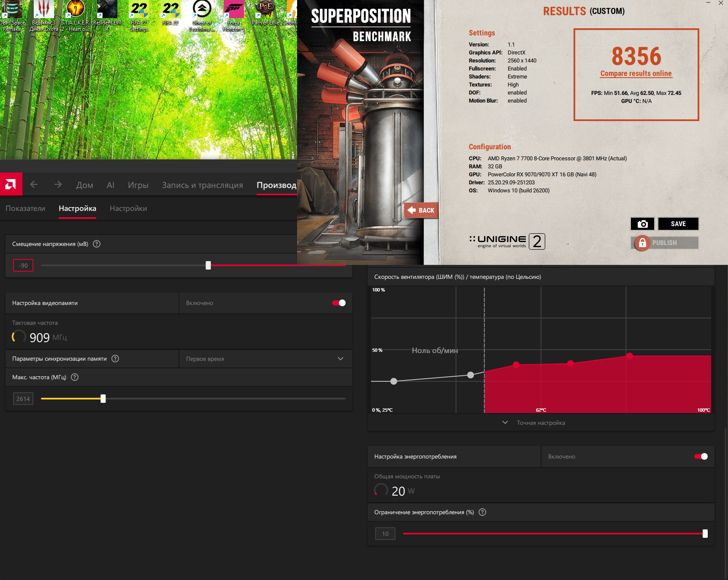Click the FPS Min/Avg/Max result line
Image resolution: width=728 pixels, height=580 pixels.
coord(636,93)
